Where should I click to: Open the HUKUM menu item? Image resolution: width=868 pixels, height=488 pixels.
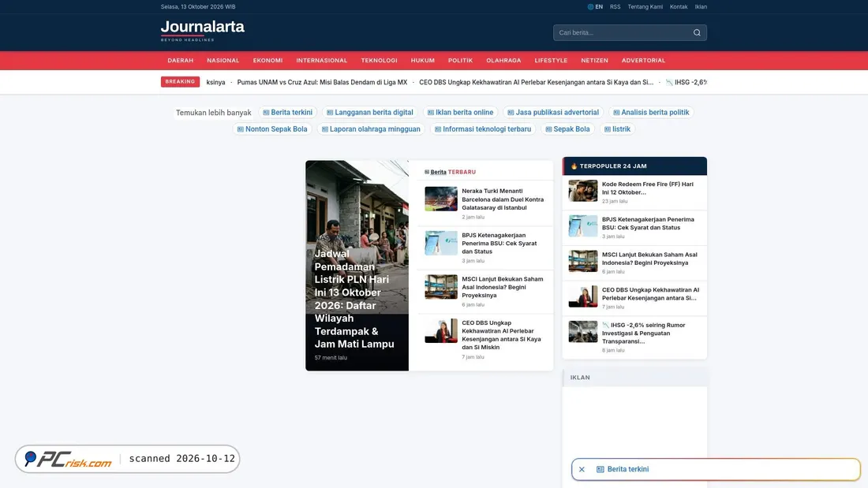423,60
